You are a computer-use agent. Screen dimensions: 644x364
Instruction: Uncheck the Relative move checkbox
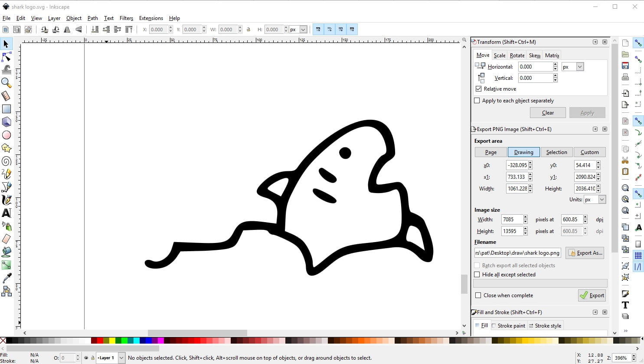[479, 89]
